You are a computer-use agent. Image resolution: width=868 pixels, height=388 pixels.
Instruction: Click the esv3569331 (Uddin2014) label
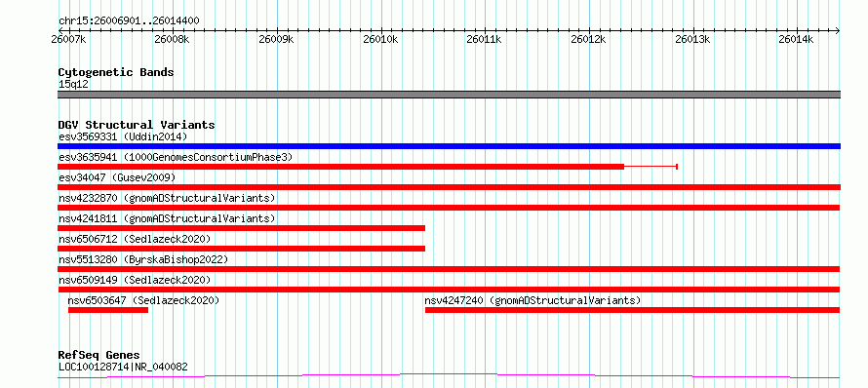point(123,136)
